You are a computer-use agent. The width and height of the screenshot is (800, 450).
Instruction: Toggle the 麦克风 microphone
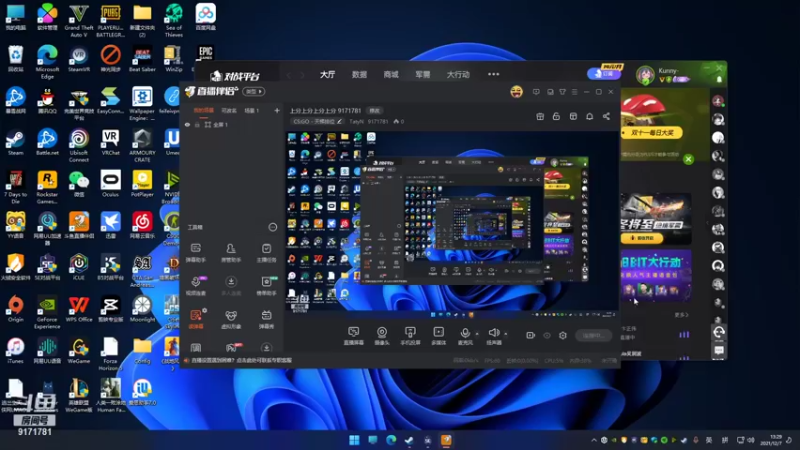coord(465,336)
